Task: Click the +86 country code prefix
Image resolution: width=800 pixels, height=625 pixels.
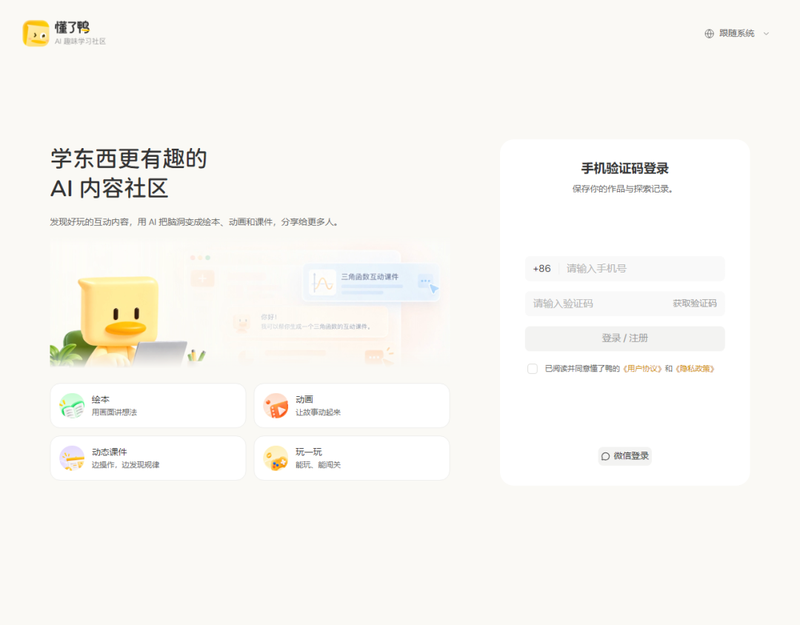Action: tap(542, 269)
